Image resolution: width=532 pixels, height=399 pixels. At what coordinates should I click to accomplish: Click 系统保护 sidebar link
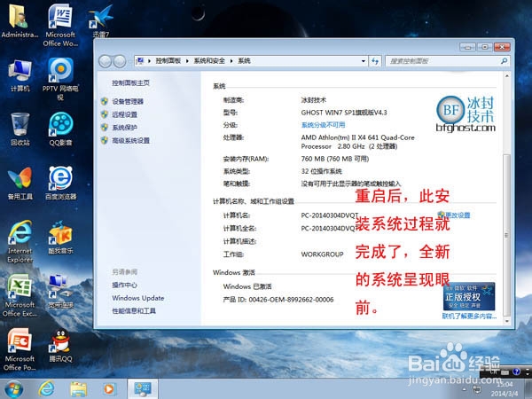point(124,127)
